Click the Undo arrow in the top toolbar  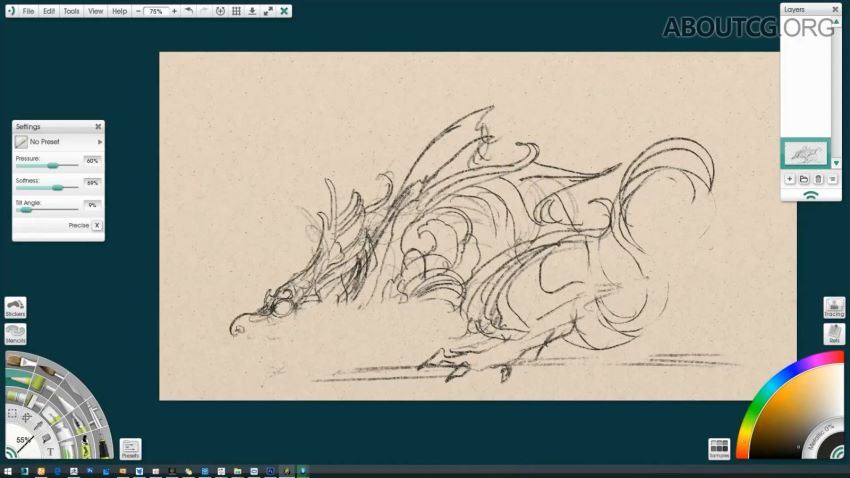click(189, 11)
